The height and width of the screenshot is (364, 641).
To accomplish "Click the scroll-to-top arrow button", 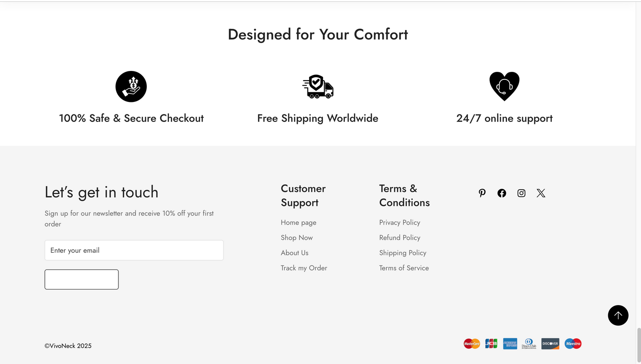I will point(618,315).
